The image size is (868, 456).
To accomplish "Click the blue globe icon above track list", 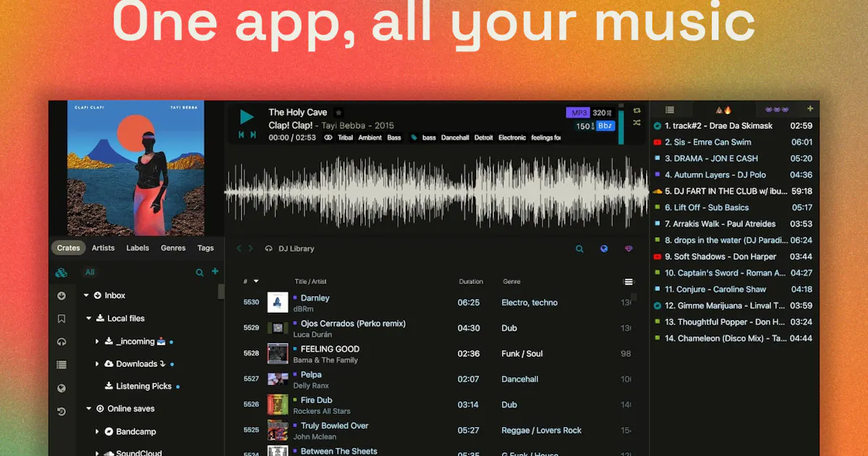I will (x=604, y=249).
